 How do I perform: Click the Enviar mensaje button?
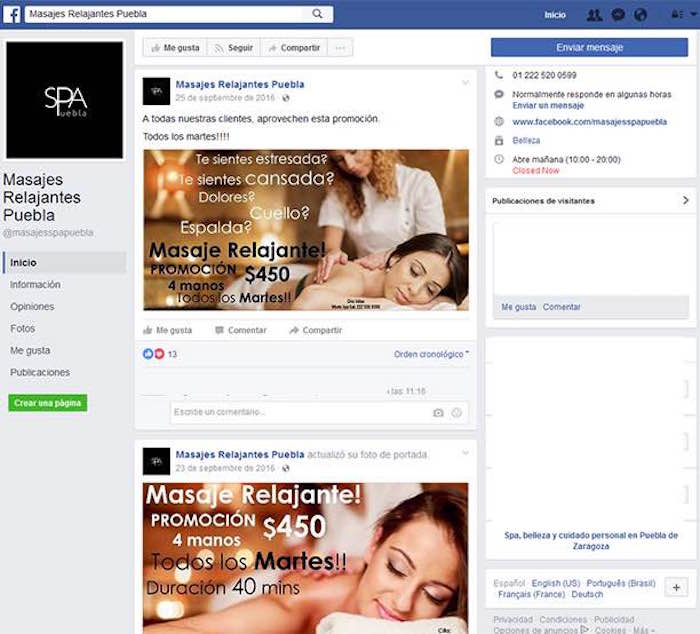588,48
